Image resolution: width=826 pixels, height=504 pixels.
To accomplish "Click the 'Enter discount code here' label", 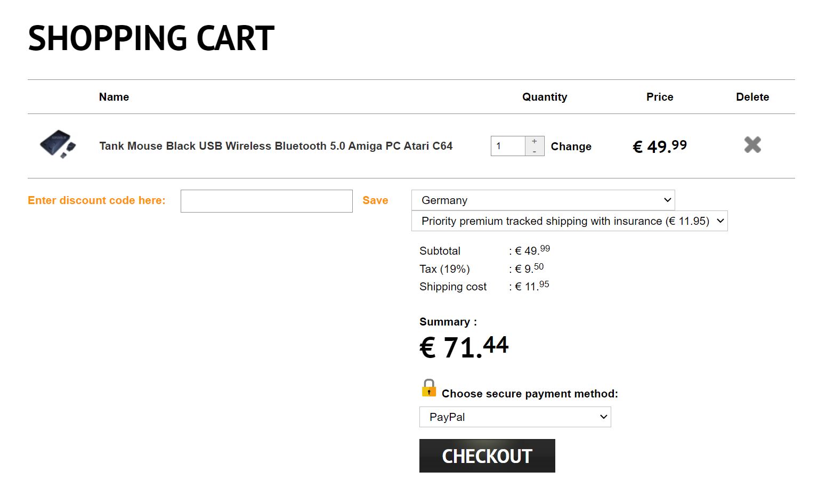I will point(96,200).
